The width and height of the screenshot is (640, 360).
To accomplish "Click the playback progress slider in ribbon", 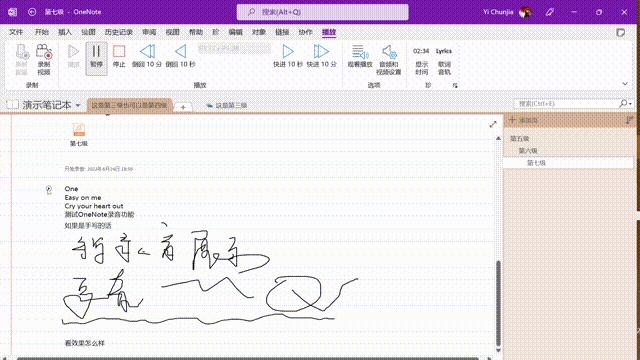I will point(234,48).
